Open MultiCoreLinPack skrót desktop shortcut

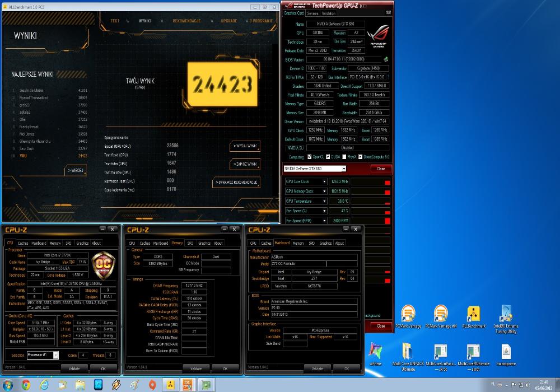tap(441, 357)
